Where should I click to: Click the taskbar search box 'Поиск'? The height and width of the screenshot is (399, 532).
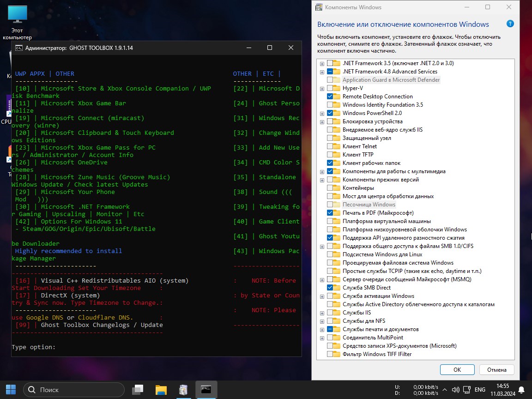(x=74, y=390)
